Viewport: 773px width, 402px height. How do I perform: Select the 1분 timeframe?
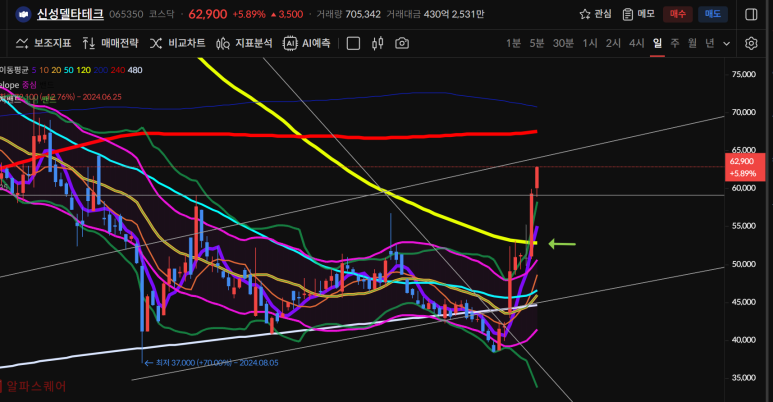[x=513, y=43]
